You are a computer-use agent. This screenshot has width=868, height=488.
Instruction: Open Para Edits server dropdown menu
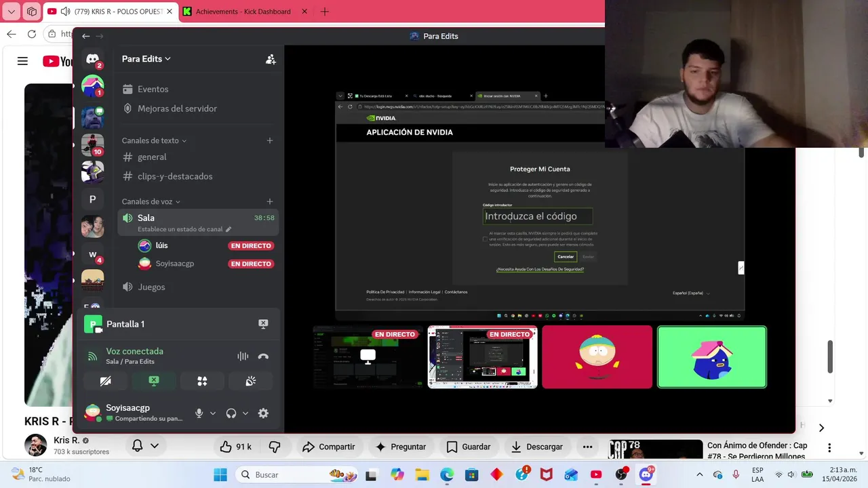tap(146, 59)
